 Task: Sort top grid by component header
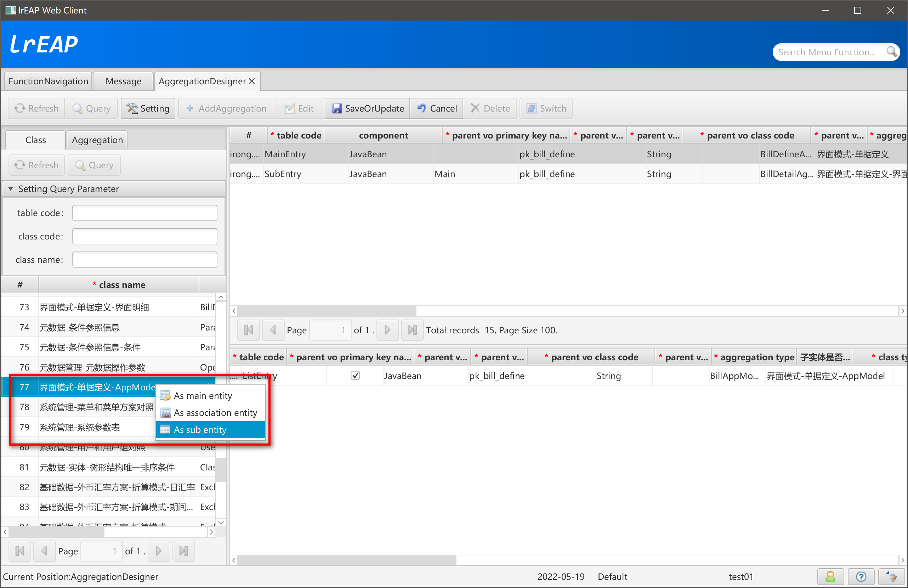(384, 135)
